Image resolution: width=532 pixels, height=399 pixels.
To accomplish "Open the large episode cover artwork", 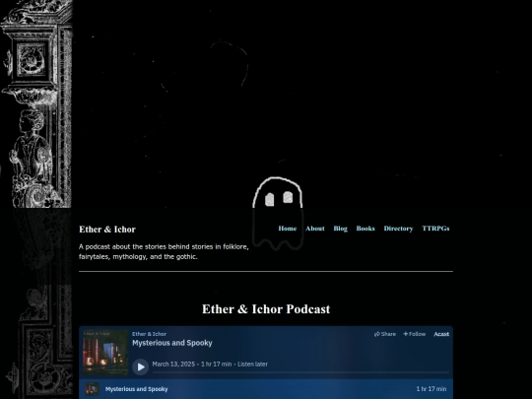I will [105, 352].
